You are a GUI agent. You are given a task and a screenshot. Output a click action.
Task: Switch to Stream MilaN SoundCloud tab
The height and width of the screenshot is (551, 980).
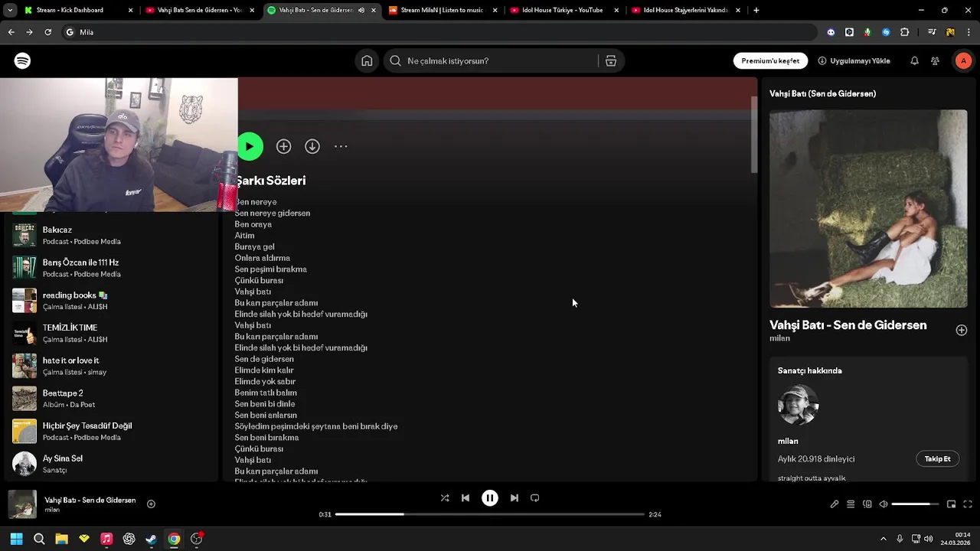click(x=443, y=10)
